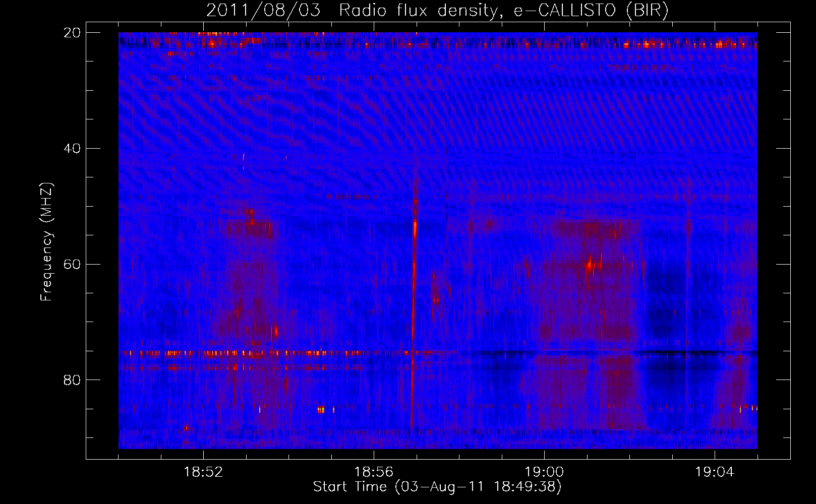Click the 60 frequency tick label
Image resolution: width=816 pixels, height=504 pixels.
click(72, 265)
